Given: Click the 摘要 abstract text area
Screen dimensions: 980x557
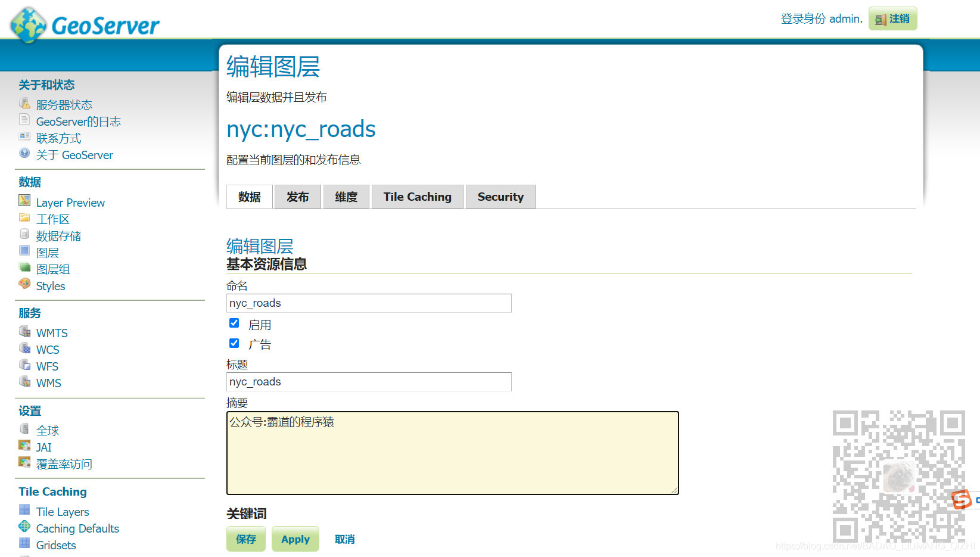Looking at the screenshot, I should 453,453.
